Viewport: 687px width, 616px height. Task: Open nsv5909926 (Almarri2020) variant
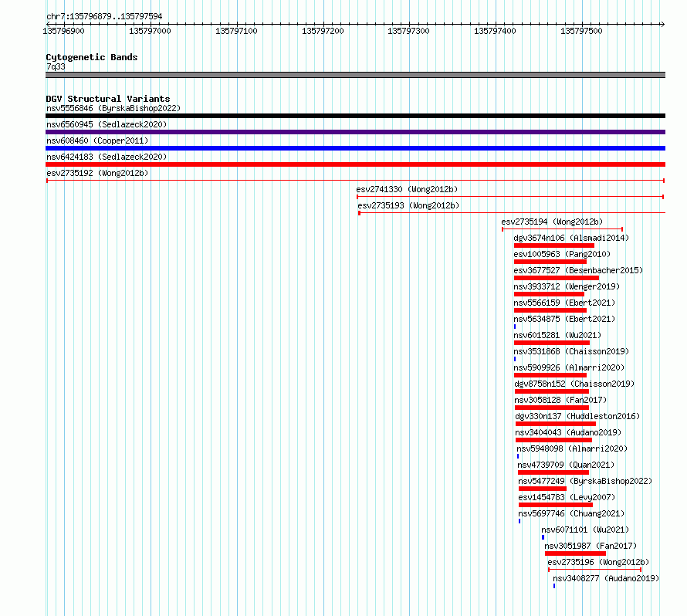point(569,367)
